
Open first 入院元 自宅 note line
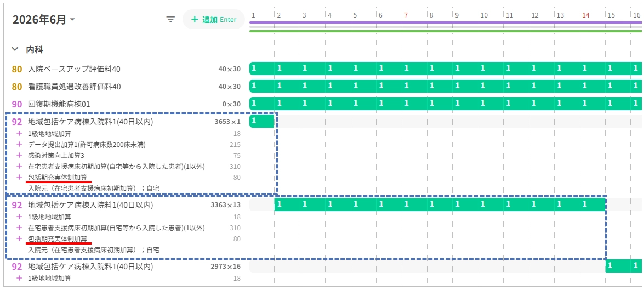coord(94,189)
